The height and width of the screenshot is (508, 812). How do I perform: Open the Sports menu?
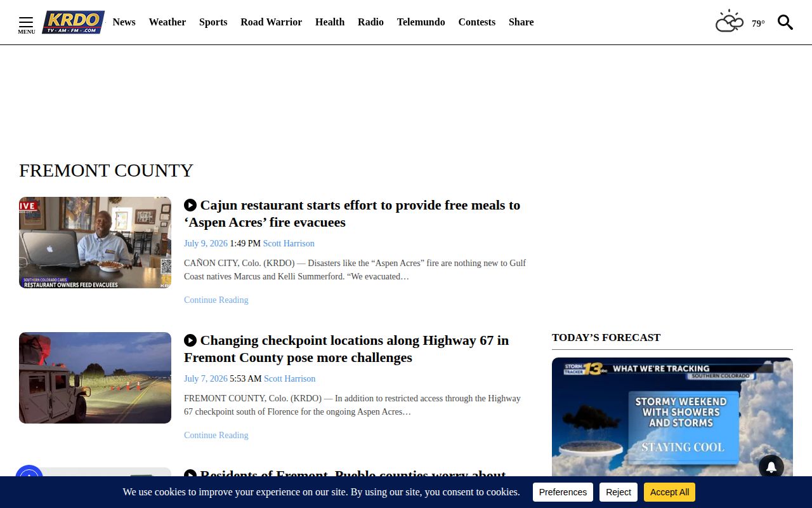click(213, 22)
